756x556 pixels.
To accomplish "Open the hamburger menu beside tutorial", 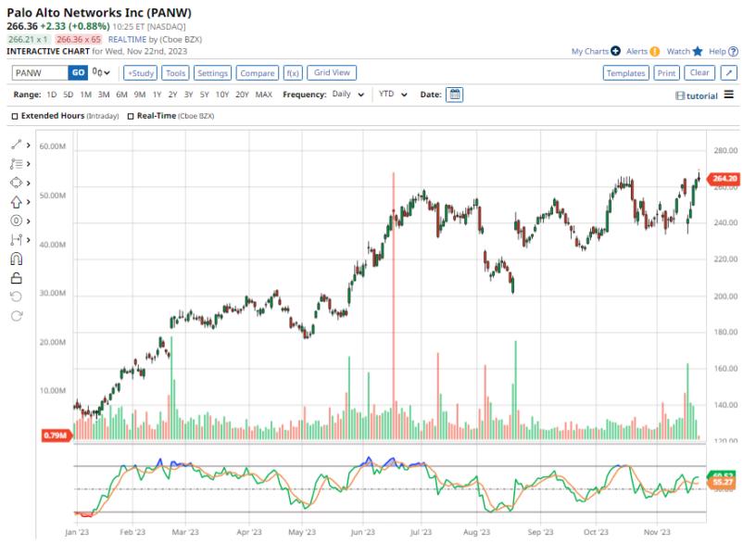I will coord(729,95).
